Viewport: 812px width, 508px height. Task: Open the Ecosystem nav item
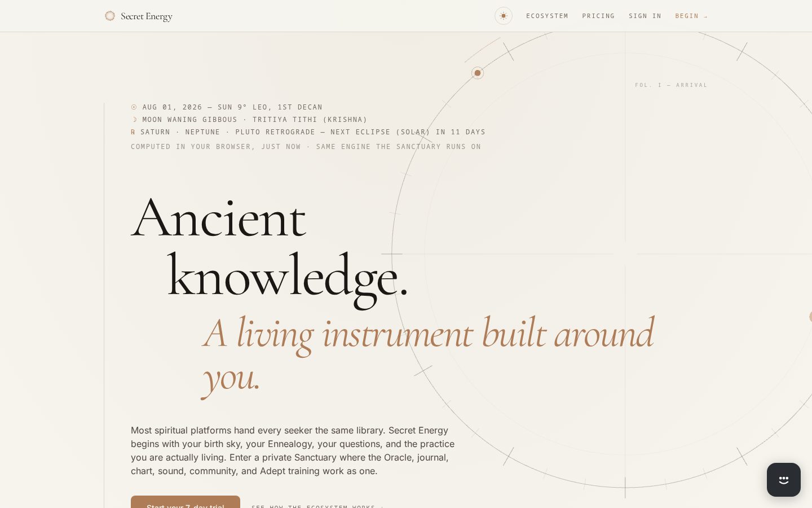547,16
